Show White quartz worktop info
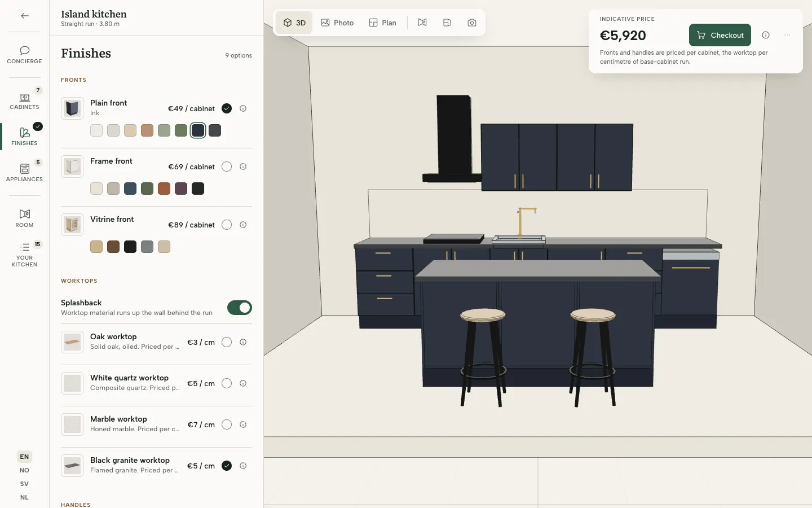Viewport: 812px width, 508px height. tap(243, 383)
